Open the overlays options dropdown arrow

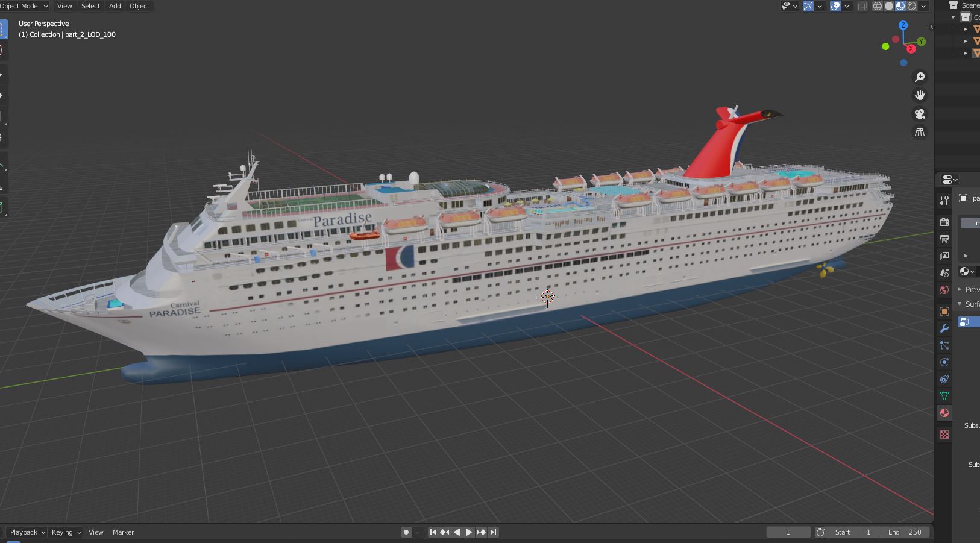pyautogui.click(x=847, y=6)
